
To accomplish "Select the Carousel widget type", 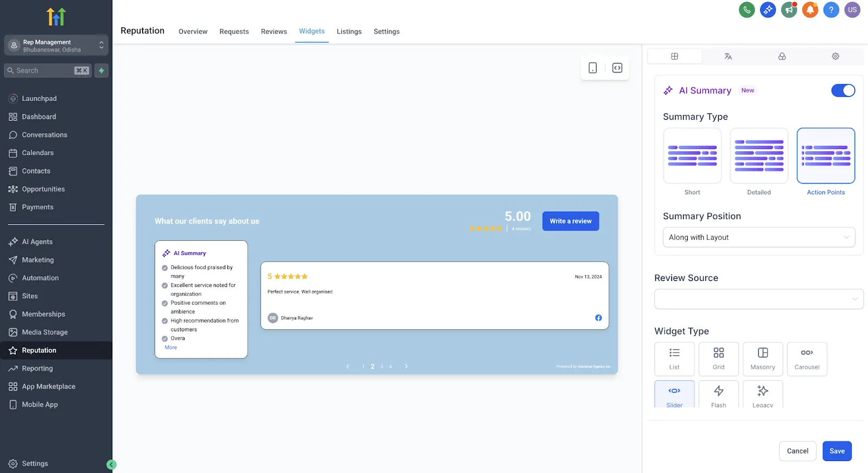I will tap(807, 359).
